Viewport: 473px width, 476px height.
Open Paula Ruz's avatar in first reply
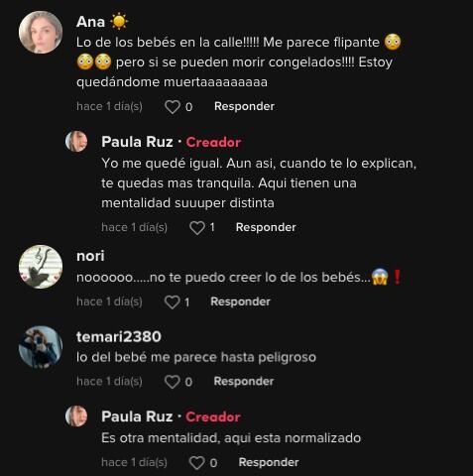(x=76, y=141)
